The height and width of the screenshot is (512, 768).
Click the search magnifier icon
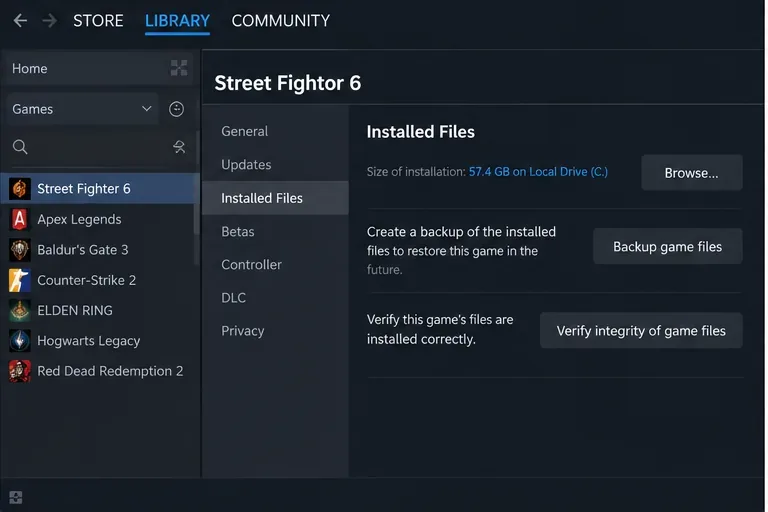pos(20,146)
